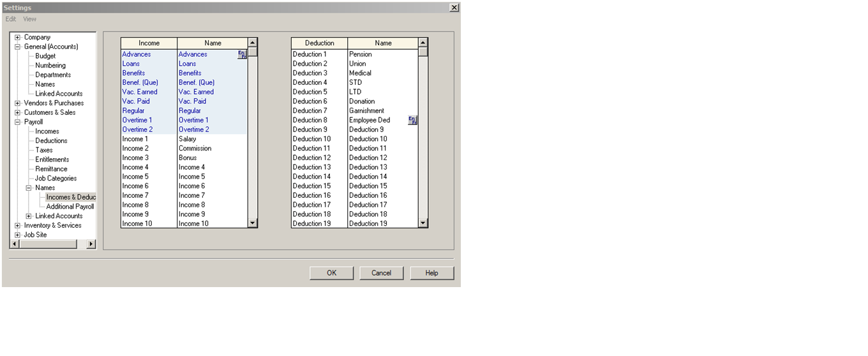This screenshot has height=356, width=868.
Task: Select Taxes under Payroll
Action: 44,150
